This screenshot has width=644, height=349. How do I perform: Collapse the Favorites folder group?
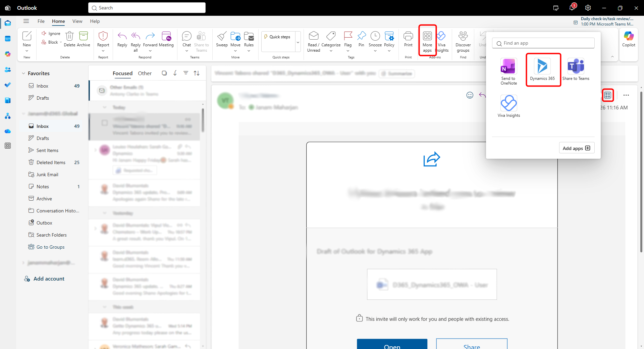point(23,73)
